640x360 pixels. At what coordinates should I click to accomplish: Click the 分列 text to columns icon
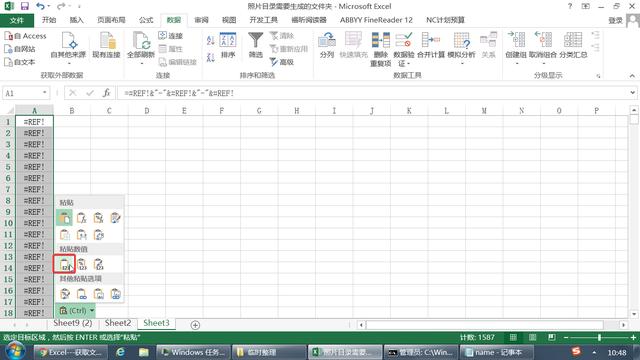tap(327, 46)
